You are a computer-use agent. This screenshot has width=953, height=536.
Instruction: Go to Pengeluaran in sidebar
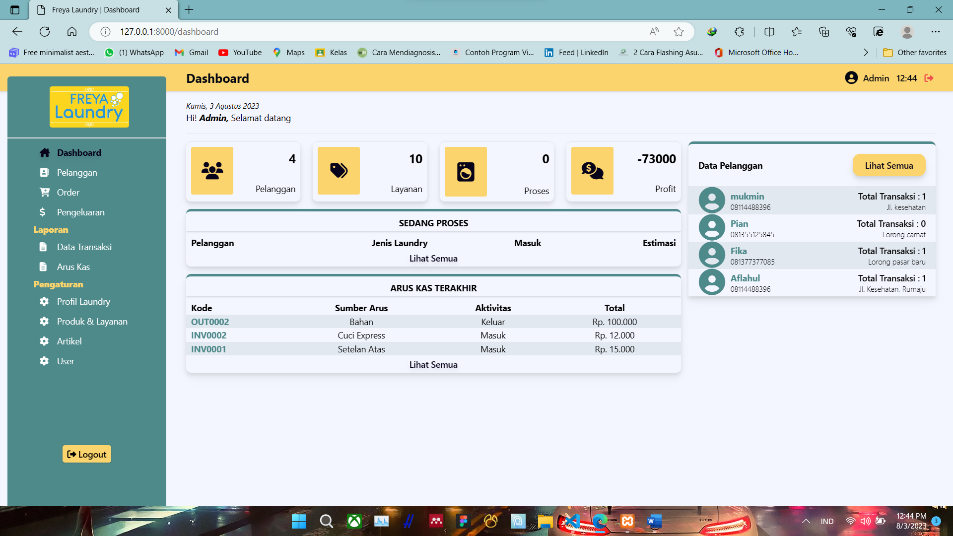pyautogui.click(x=80, y=212)
